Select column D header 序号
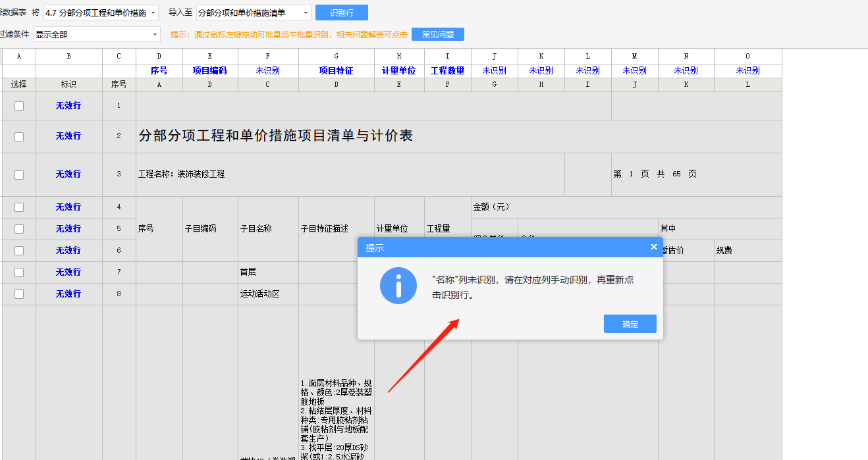868x460 pixels. pos(159,70)
